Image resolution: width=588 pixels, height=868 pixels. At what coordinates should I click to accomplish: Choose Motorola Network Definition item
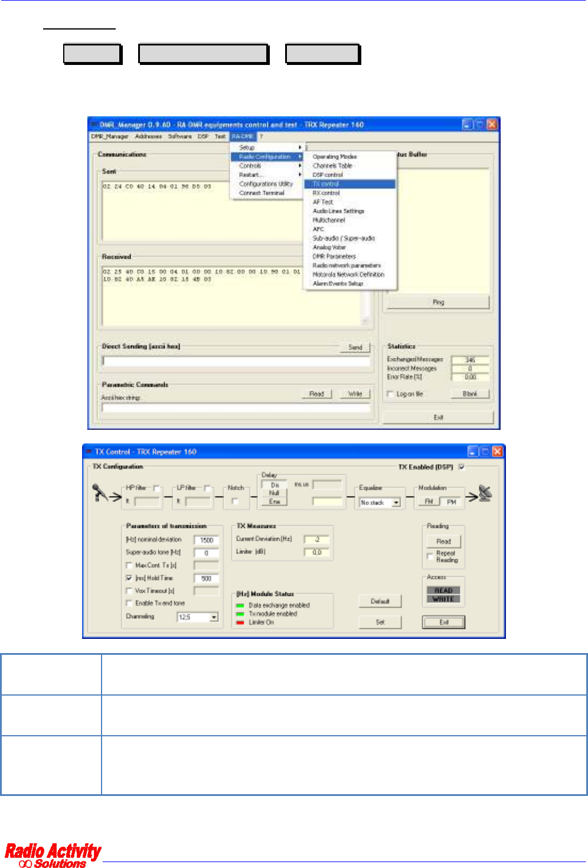[349, 275]
